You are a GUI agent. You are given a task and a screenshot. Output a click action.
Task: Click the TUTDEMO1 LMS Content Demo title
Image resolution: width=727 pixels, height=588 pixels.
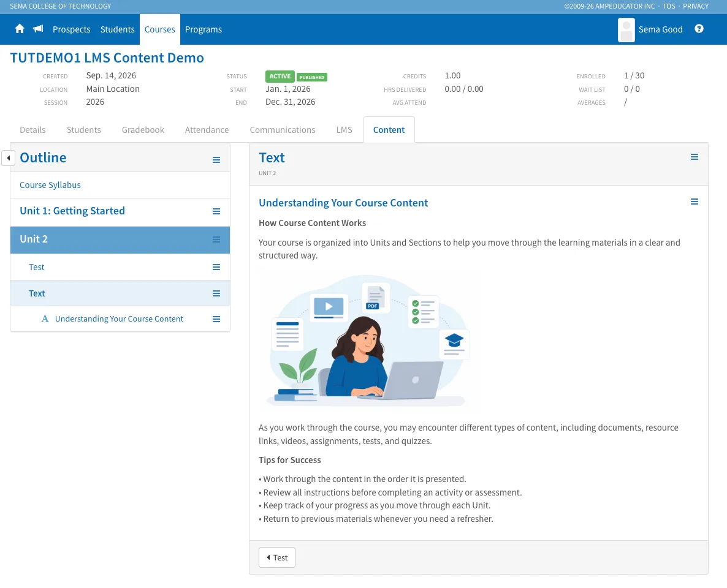107,58
